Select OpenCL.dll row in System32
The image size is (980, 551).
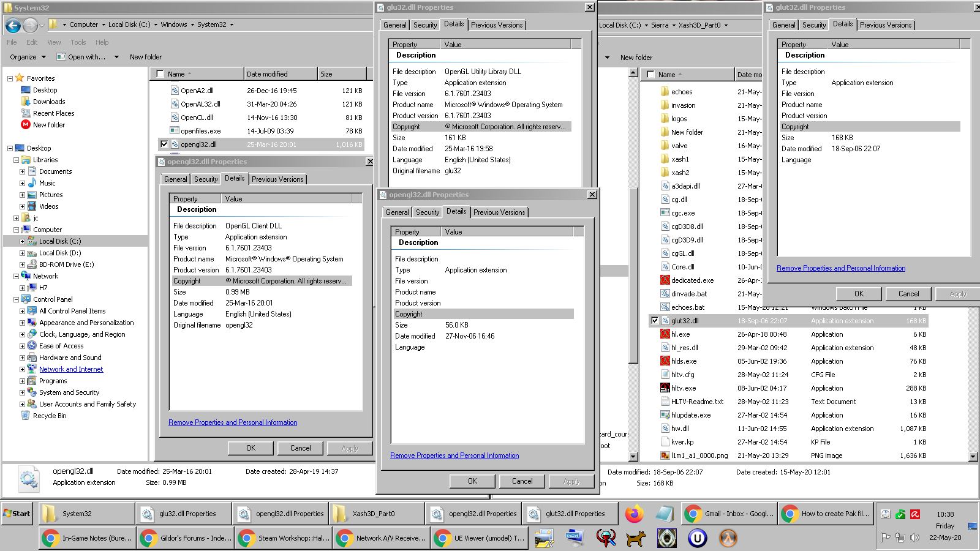(262, 118)
